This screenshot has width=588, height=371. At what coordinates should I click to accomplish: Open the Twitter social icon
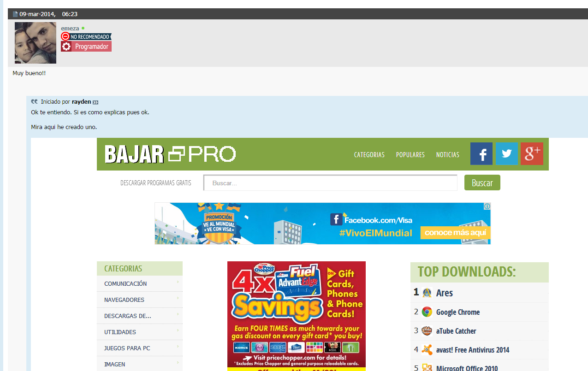(x=507, y=153)
